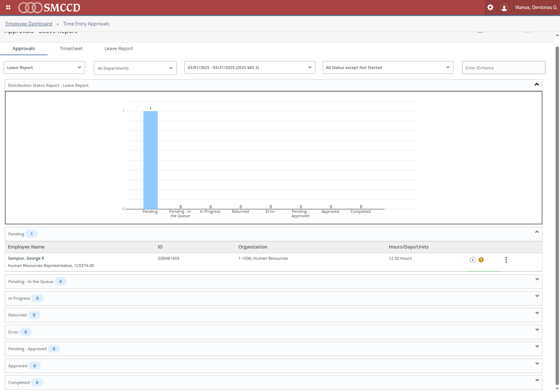
Task: Switch to the Leave Report tab
Action: 118,49
